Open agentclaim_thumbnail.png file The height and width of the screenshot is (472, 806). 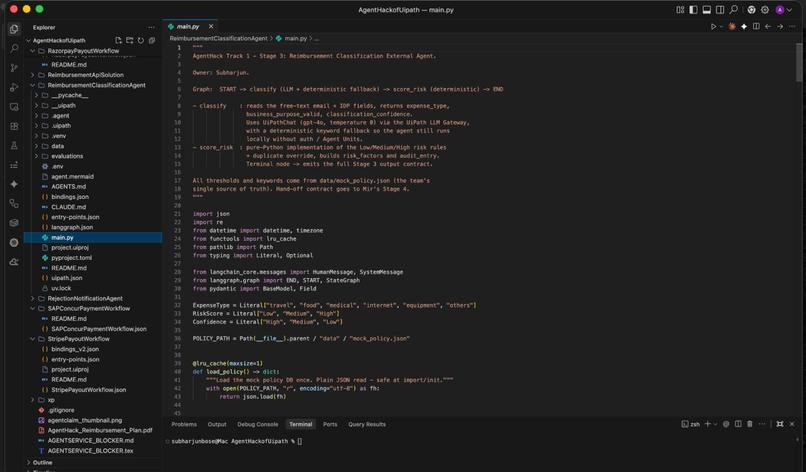(85, 420)
